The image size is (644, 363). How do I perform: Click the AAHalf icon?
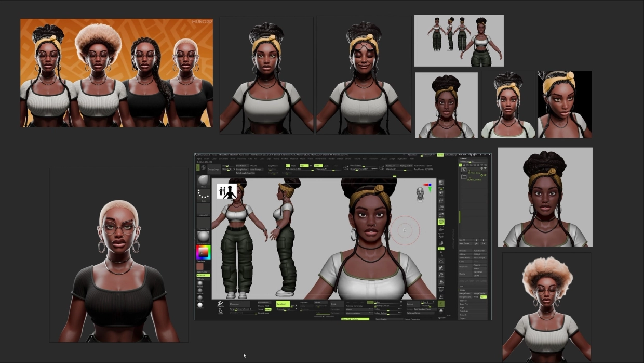(x=441, y=214)
